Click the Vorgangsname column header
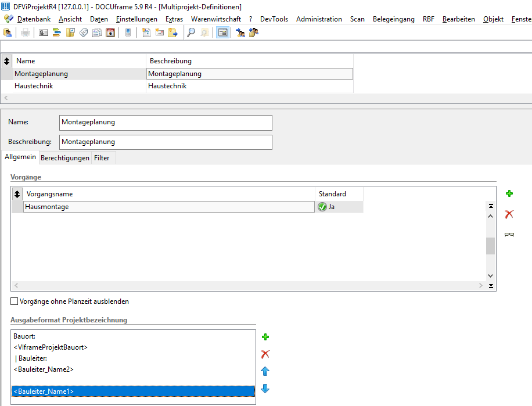The width and height of the screenshot is (532, 406). tap(169, 194)
